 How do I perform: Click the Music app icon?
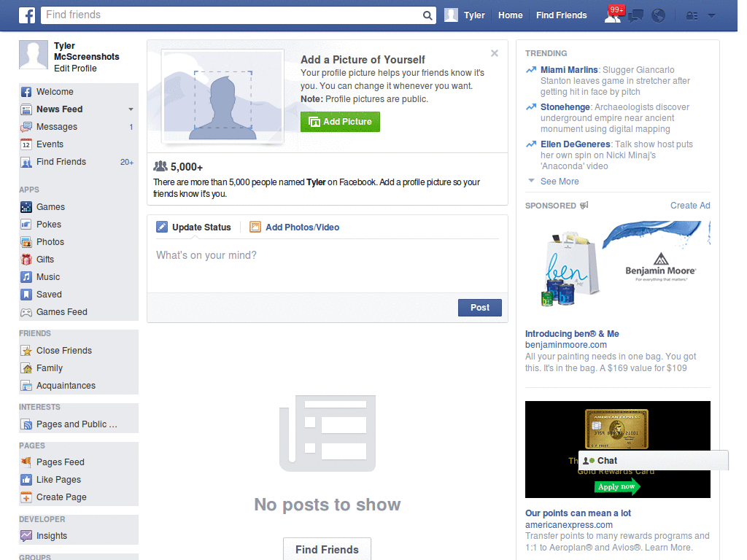coord(26,277)
